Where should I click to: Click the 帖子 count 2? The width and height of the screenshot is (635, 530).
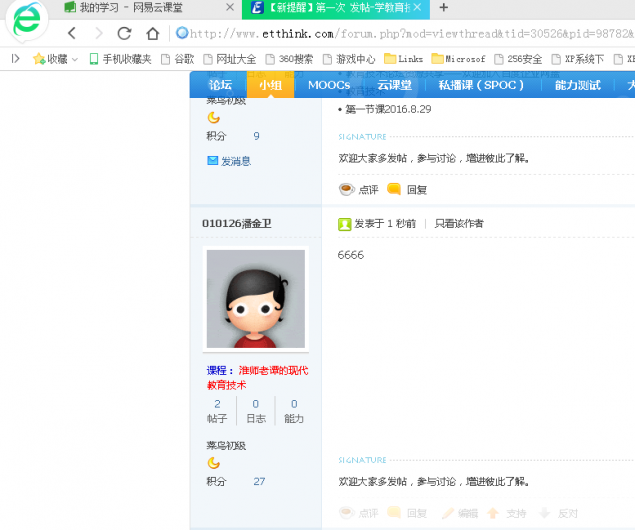click(217, 404)
